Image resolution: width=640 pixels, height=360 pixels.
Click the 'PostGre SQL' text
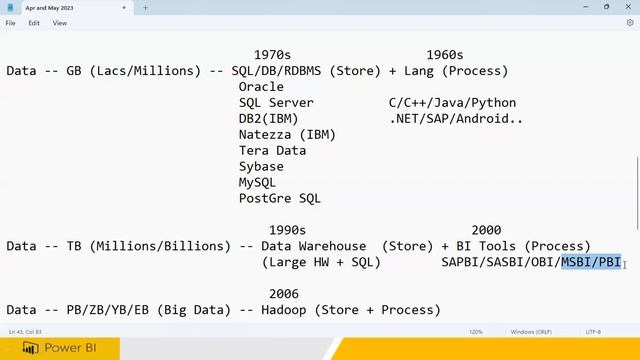tap(280, 198)
